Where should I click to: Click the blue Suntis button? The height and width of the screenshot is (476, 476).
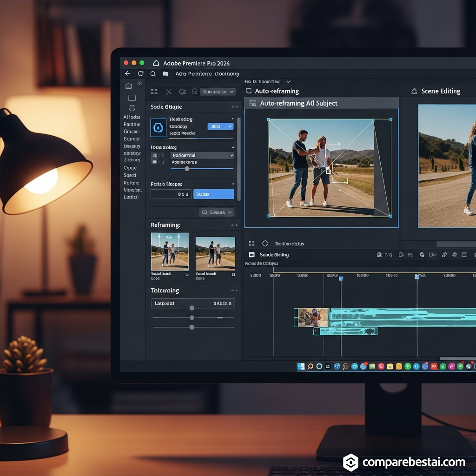pyautogui.click(x=214, y=194)
